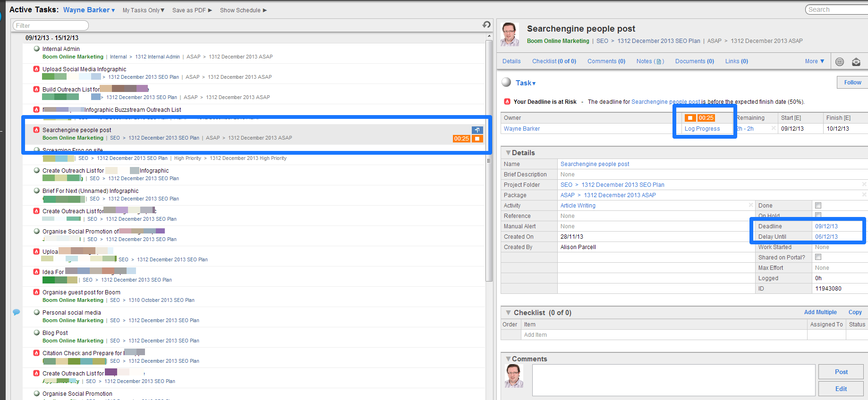Open the Documents (0) tab
The width and height of the screenshot is (868, 400).
pyautogui.click(x=694, y=61)
